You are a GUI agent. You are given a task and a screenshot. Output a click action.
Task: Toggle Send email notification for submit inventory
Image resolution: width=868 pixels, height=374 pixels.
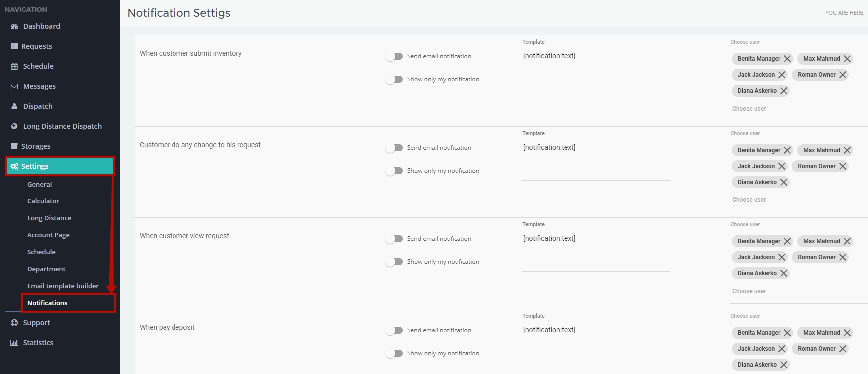coord(394,56)
